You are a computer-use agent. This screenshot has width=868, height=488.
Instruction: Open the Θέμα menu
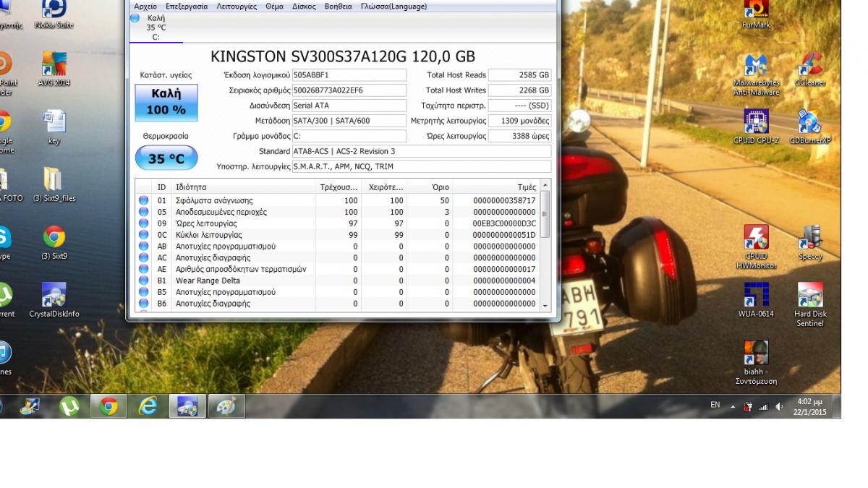[275, 7]
